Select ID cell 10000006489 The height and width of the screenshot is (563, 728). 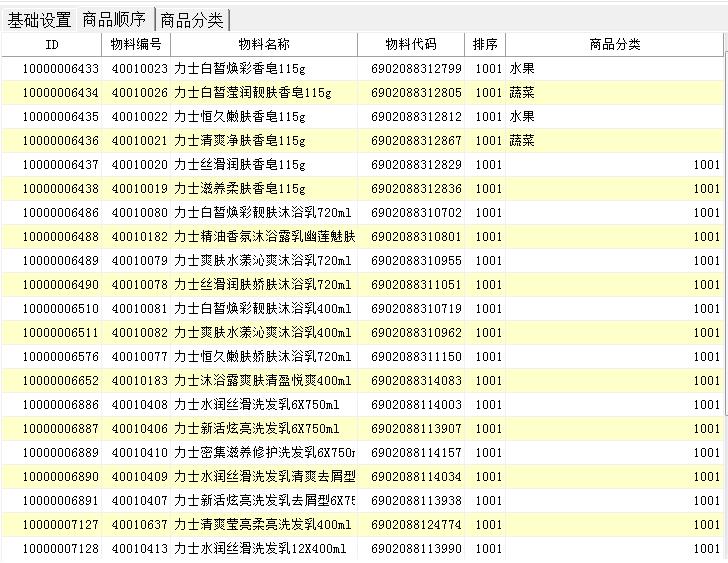tap(61, 261)
